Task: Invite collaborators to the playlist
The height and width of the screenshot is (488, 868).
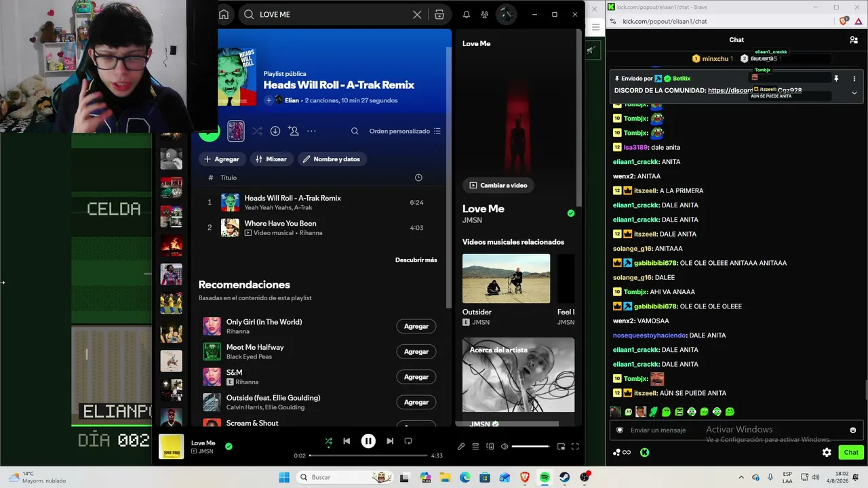Action: click(x=293, y=131)
